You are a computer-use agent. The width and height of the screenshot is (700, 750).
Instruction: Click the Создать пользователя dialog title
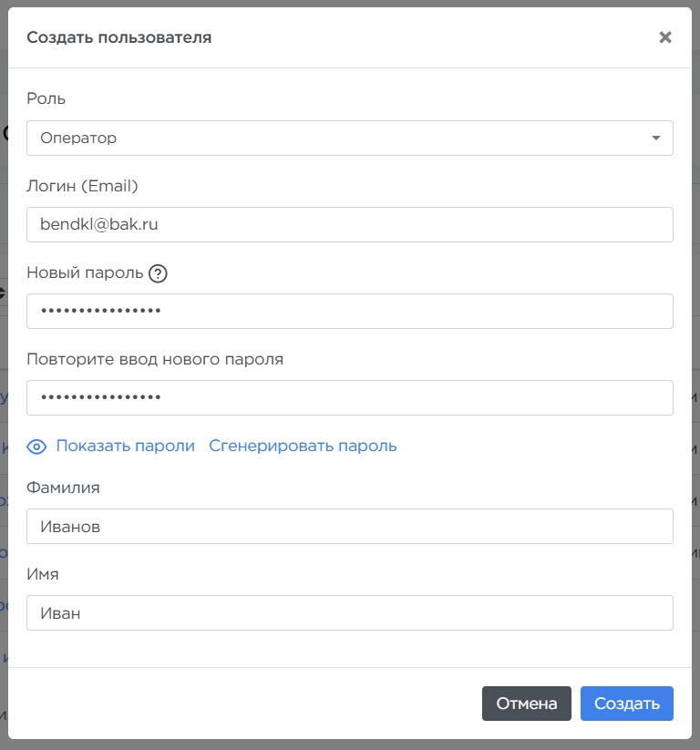click(118, 37)
